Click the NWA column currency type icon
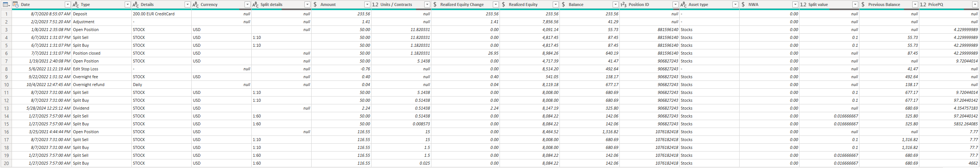Screen dimensions: 980x168 tap(743, 4)
